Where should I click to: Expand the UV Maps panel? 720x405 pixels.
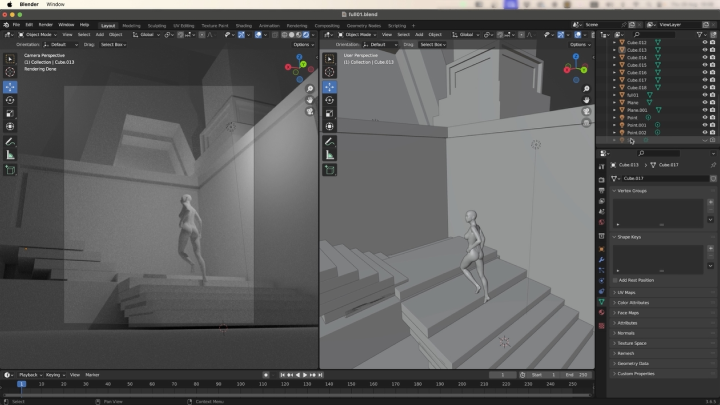click(629, 291)
